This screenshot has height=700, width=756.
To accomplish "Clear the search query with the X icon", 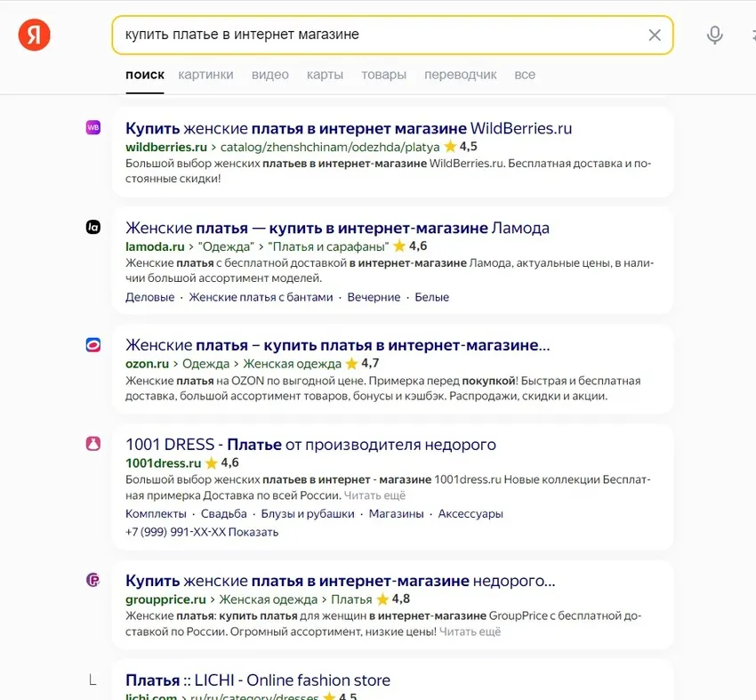I will click(x=655, y=35).
